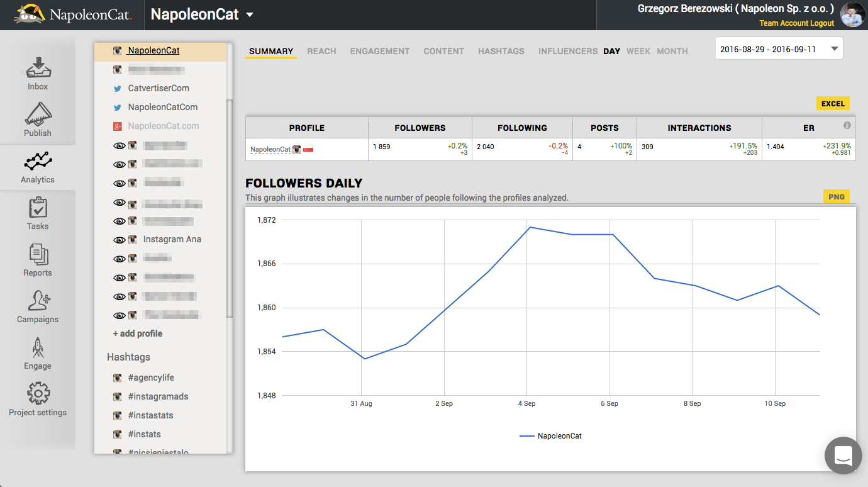Screen dimensions: 868x487
Task: Download chart with PNG button
Action: 837,197
